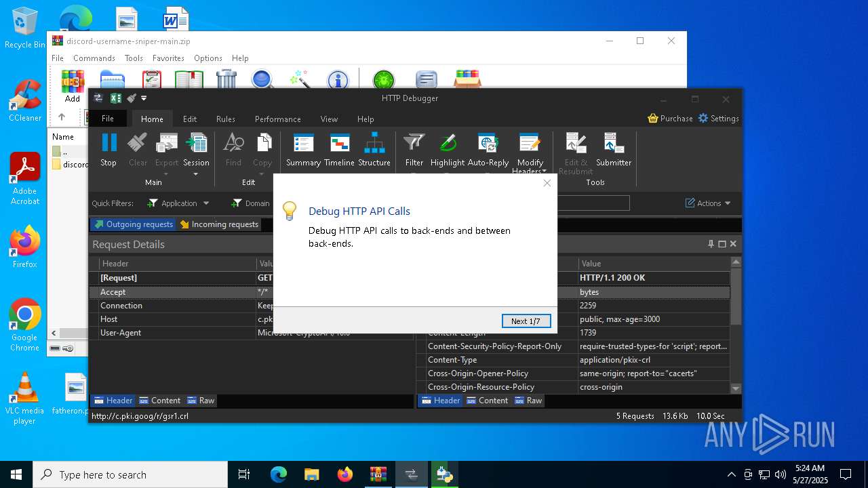Click the search field beside quick filters
Image resolution: width=868 pixels, height=488 pixels.
click(593, 203)
